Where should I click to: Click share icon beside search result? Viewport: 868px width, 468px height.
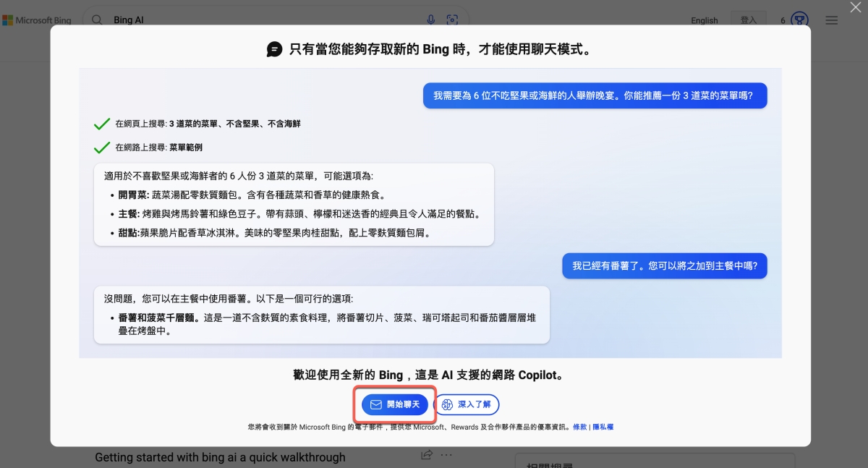click(x=427, y=455)
